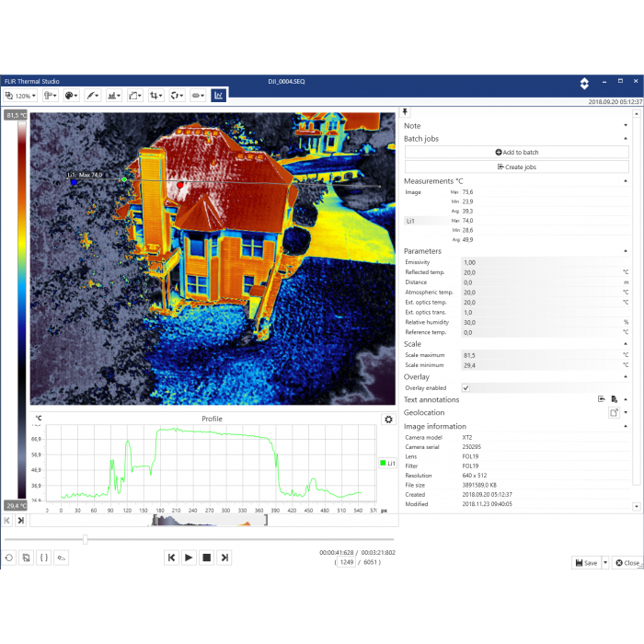Screen dimensions: 644x644
Task: Click the Close button at bottom right
Action: pyautogui.click(x=627, y=563)
